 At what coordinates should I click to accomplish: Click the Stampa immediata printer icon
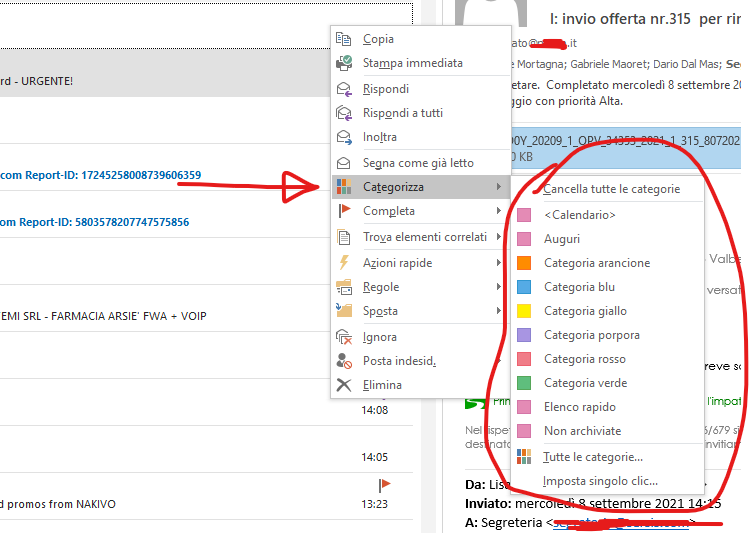[x=344, y=63]
